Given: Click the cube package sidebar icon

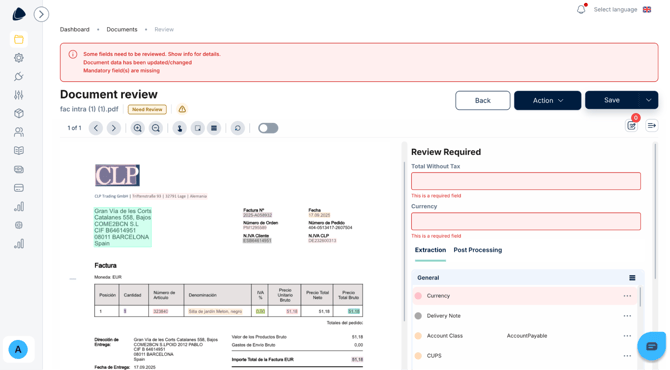Looking at the screenshot, I should pos(19,113).
